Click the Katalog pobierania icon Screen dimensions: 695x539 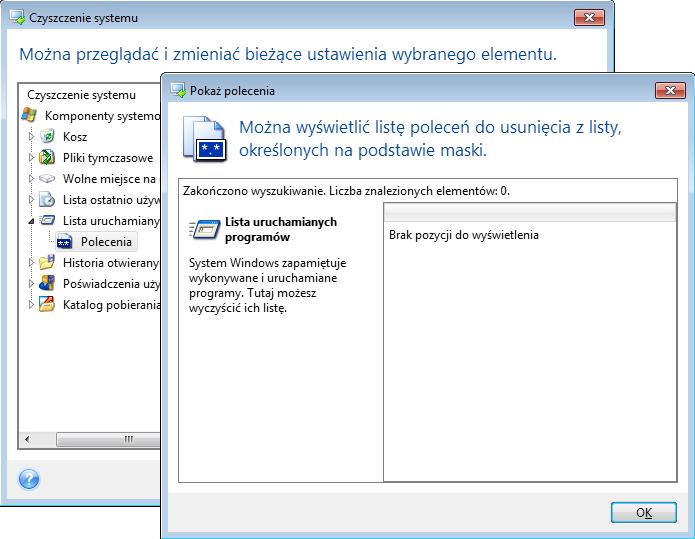pyautogui.click(x=47, y=305)
